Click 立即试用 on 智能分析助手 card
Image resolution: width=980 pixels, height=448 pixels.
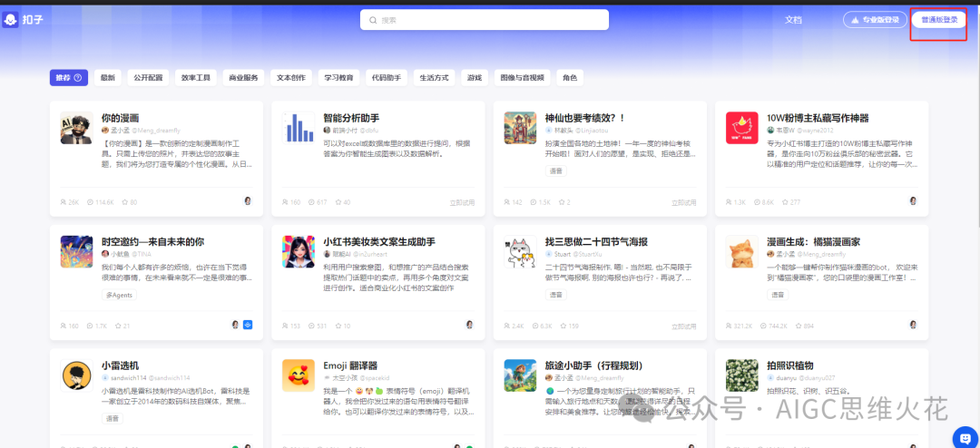tap(462, 202)
